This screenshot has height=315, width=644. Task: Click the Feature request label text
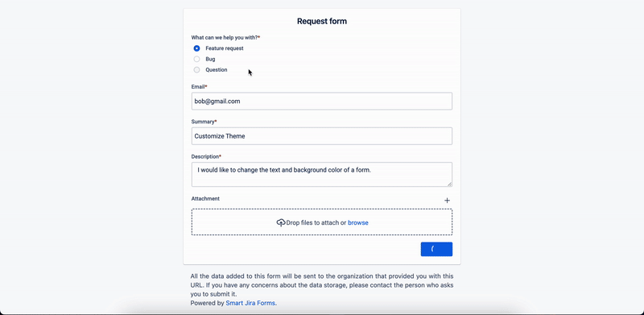[x=225, y=48]
